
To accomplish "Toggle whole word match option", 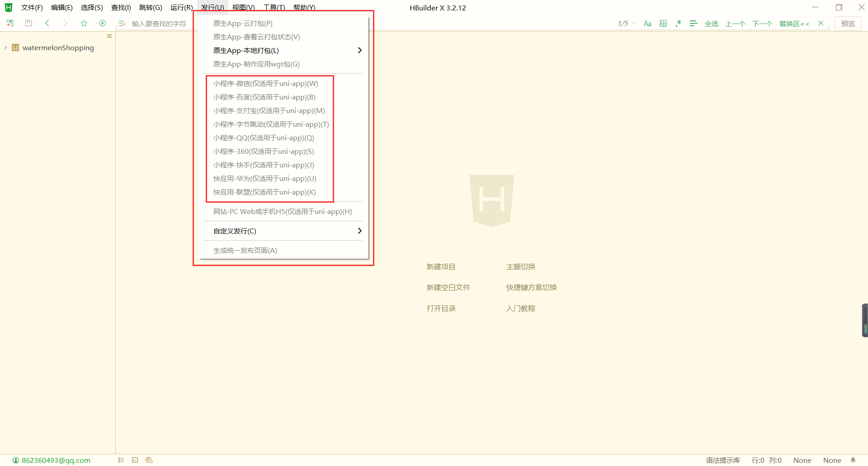I will coord(663,24).
